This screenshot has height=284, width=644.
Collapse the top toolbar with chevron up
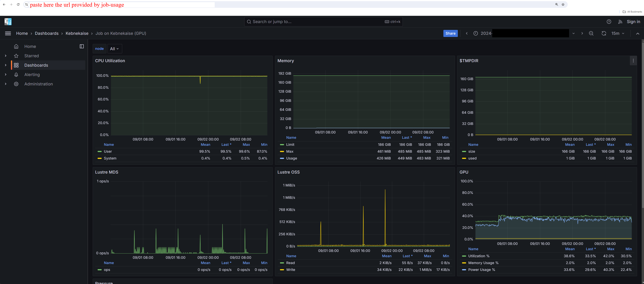638,34
